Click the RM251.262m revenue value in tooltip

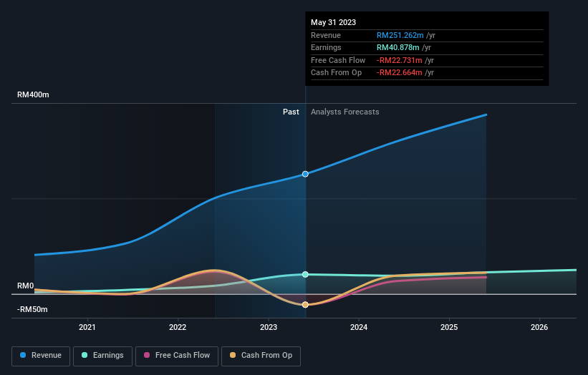(400, 35)
